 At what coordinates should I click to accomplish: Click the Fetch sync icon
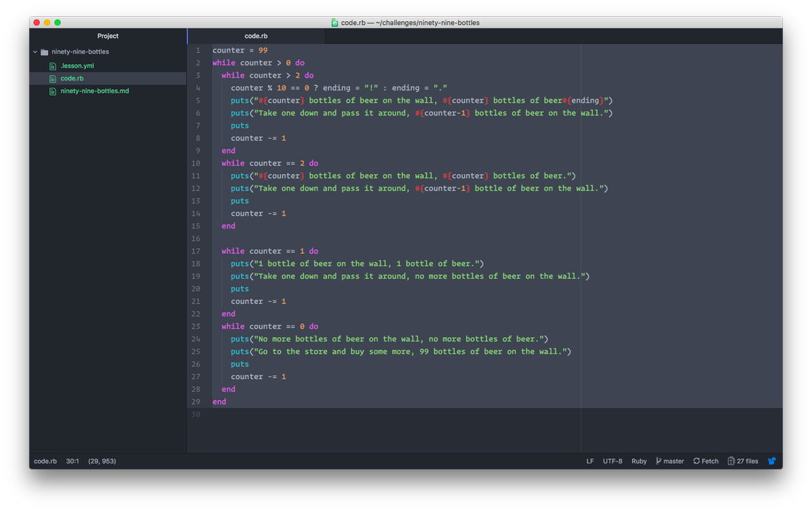tap(696, 461)
